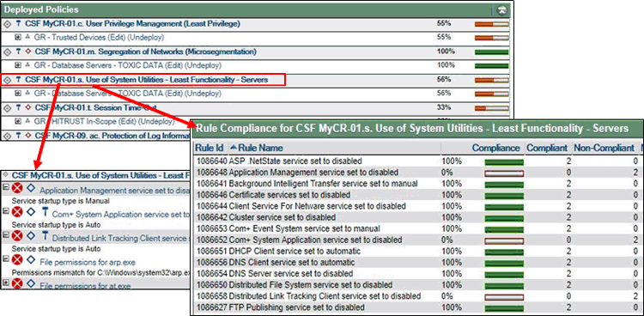Click red error icon for Distributed Link Tracking
Screen dimensions: 644x316
pos(17,236)
